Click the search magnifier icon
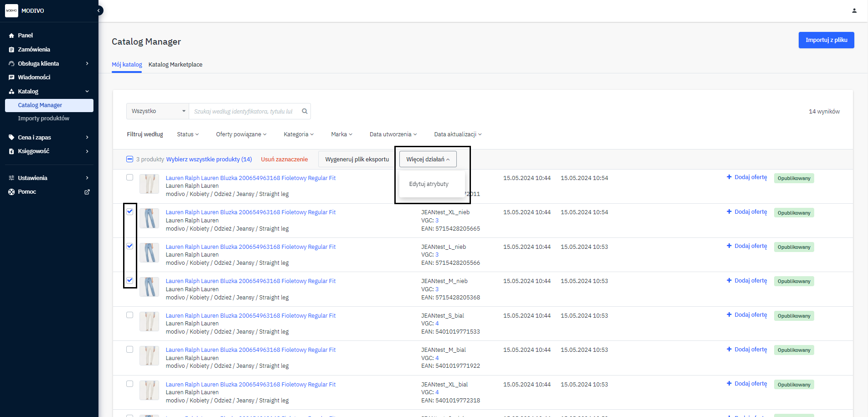Screen dimensions: 868x417 [x=305, y=111]
